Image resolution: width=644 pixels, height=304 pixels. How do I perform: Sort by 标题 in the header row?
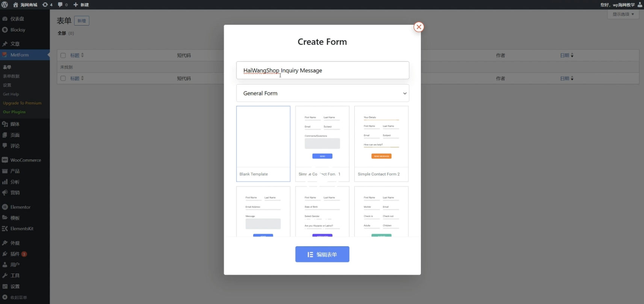(77, 56)
